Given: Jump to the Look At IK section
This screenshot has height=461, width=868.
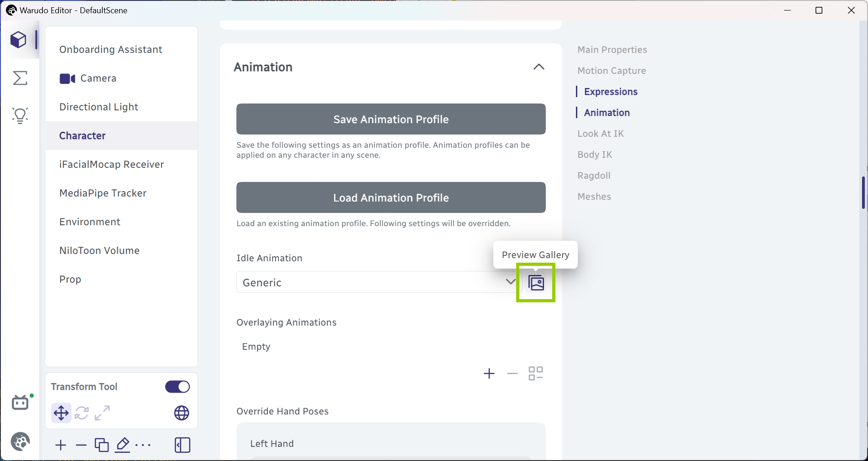Looking at the screenshot, I should [601, 134].
